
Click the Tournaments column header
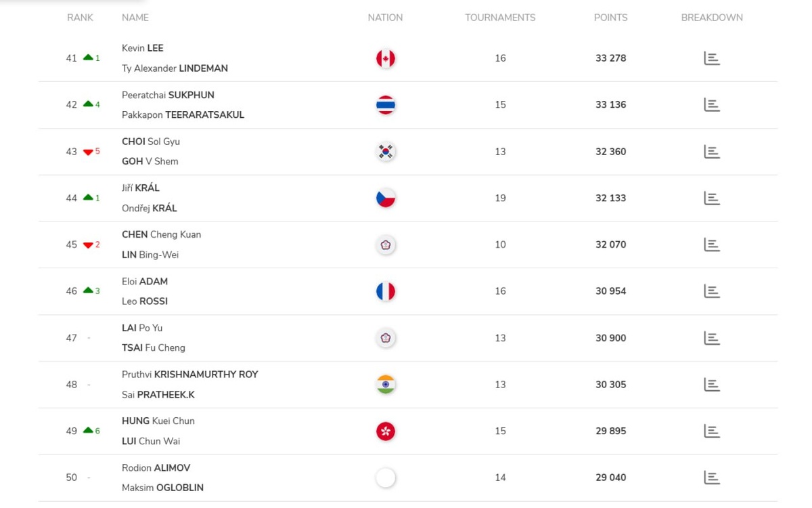pyautogui.click(x=500, y=18)
